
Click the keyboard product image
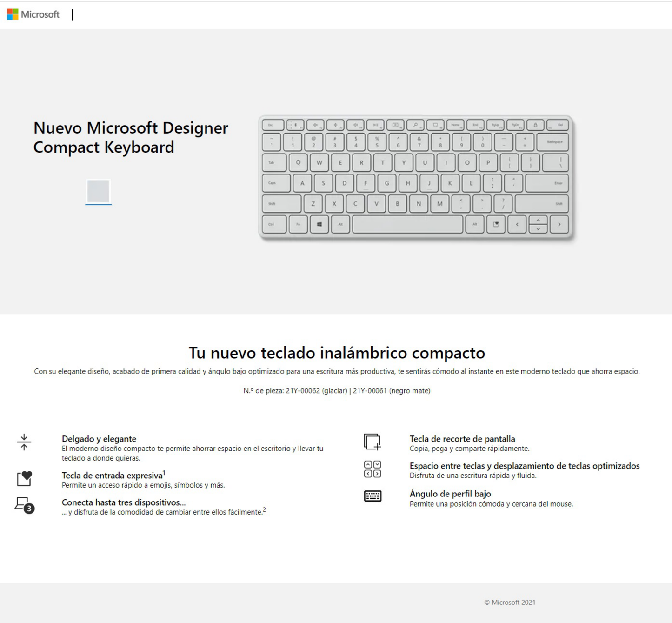(416, 178)
